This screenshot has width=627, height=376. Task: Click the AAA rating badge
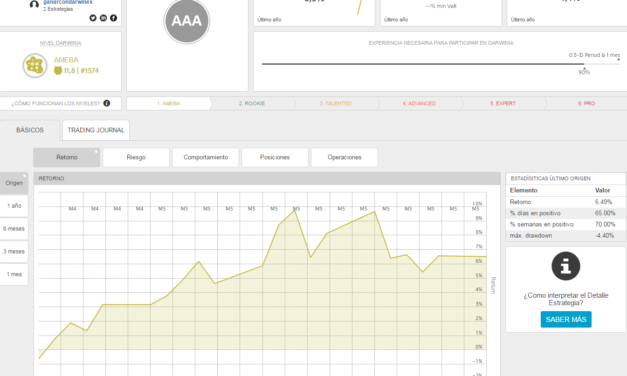[x=187, y=21]
